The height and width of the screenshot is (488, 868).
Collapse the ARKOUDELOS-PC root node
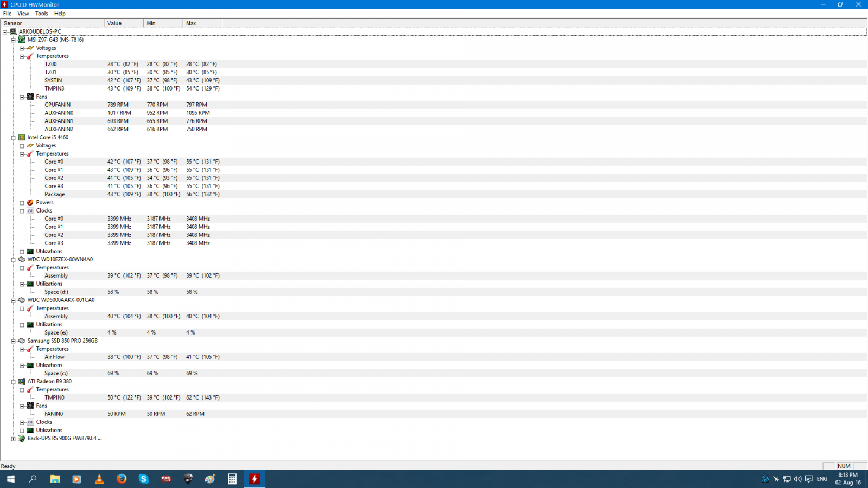[5, 31]
